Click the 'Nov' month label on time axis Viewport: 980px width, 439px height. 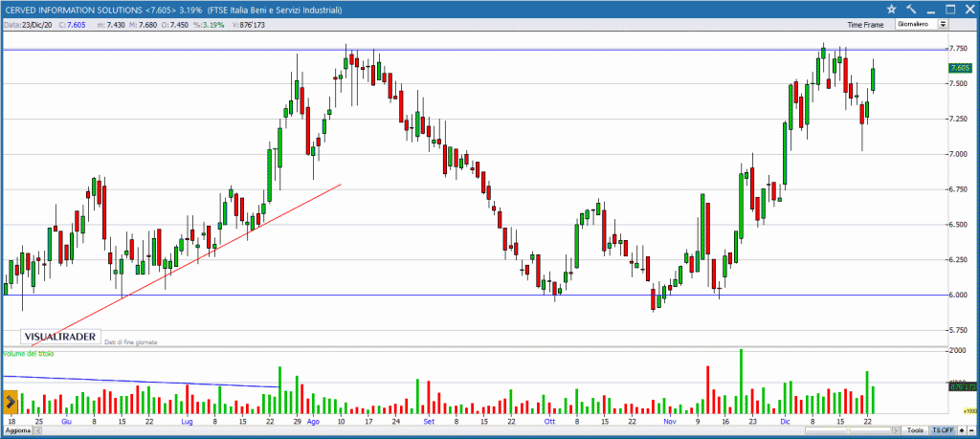[670, 422]
